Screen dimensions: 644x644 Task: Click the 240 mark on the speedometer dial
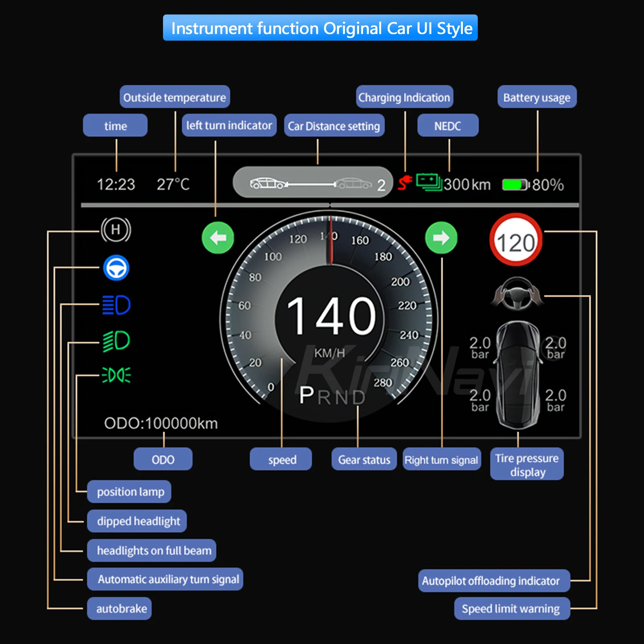pos(409,335)
